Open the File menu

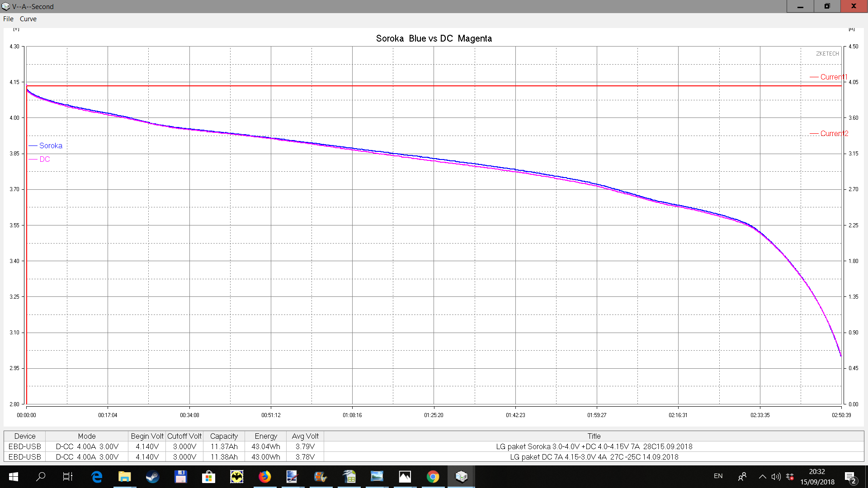tap(8, 19)
